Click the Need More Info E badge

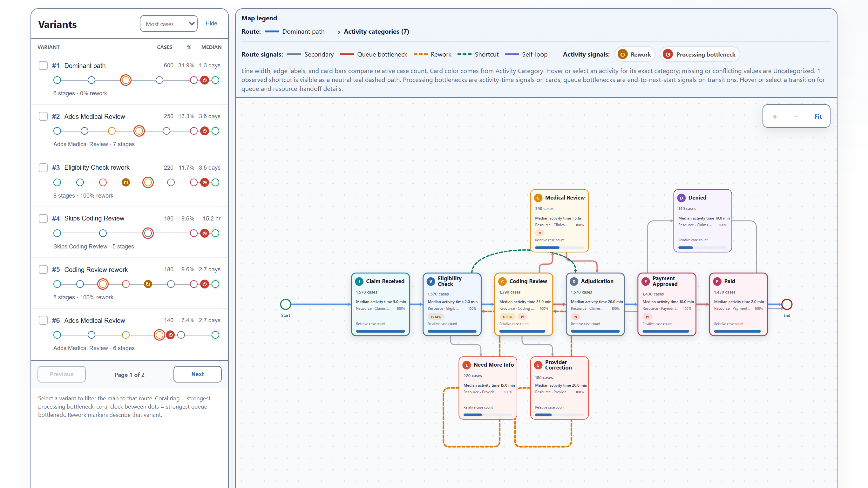pyautogui.click(x=466, y=365)
